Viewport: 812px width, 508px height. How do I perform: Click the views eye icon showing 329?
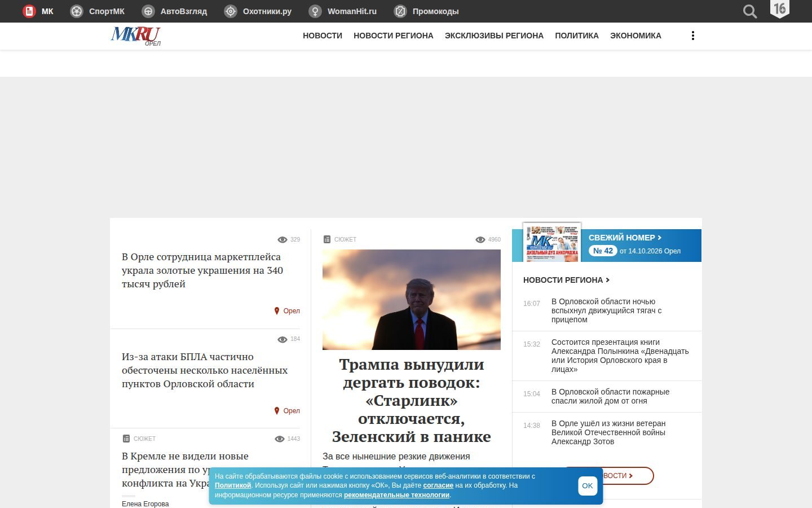tap(283, 240)
